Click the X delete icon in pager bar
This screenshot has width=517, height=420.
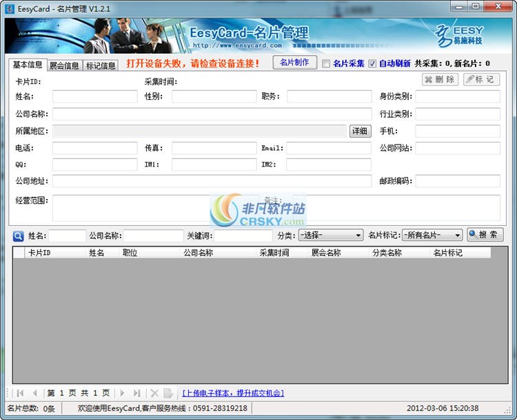coord(154,392)
